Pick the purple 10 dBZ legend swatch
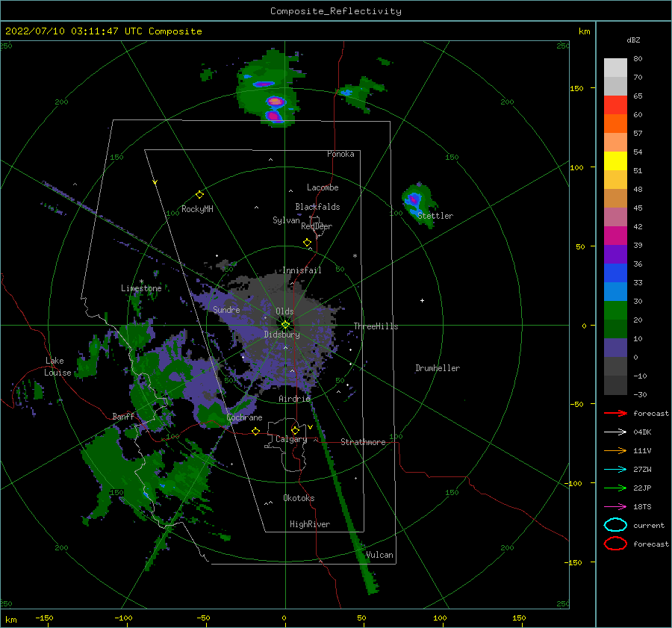 615,347
